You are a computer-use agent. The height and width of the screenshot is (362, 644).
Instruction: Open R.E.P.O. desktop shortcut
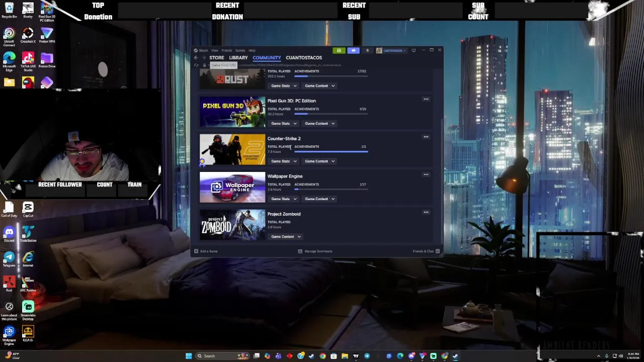(28, 334)
